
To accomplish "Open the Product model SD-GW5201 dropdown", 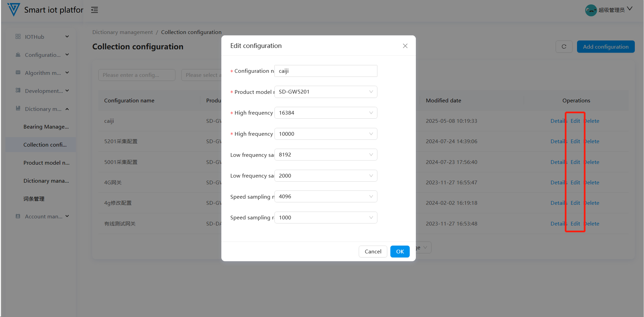I will click(x=325, y=92).
